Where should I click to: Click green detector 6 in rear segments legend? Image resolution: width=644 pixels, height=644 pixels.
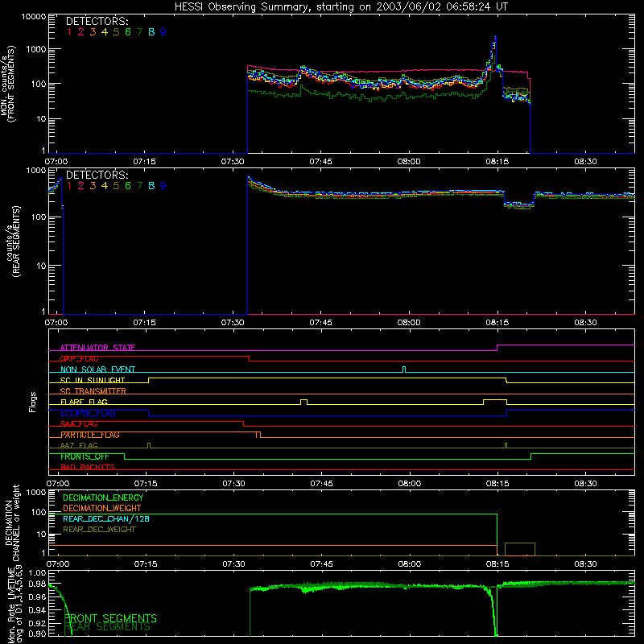click(x=128, y=186)
